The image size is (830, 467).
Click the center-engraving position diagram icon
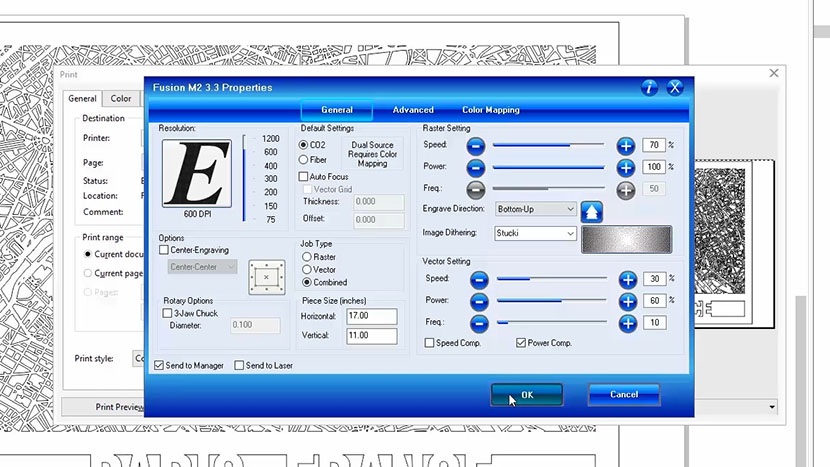point(265,275)
